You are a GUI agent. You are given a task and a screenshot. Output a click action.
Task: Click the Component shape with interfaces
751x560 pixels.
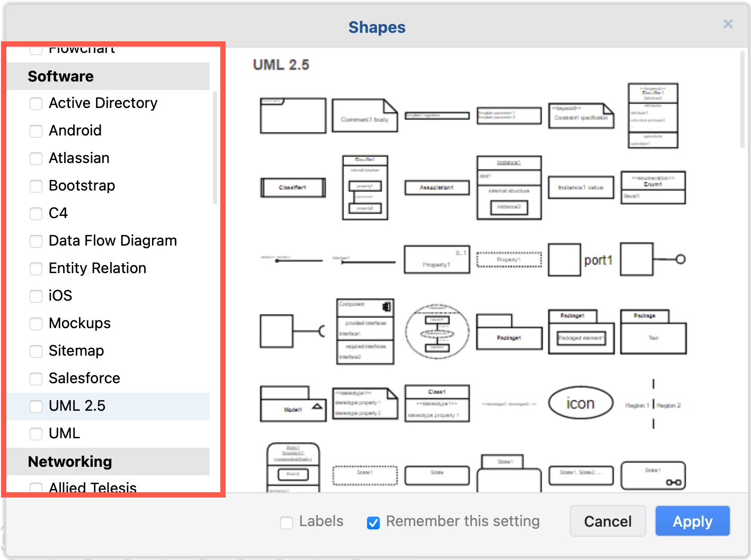click(x=364, y=331)
